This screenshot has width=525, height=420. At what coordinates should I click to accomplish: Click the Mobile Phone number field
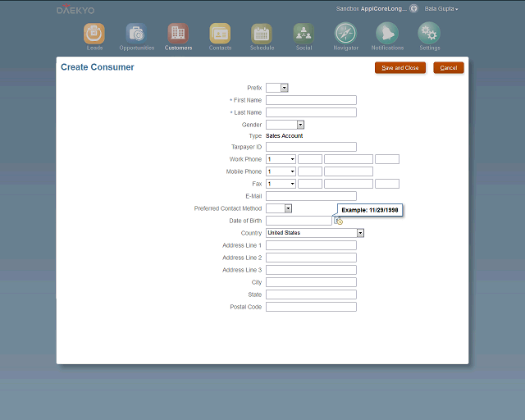point(349,171)
